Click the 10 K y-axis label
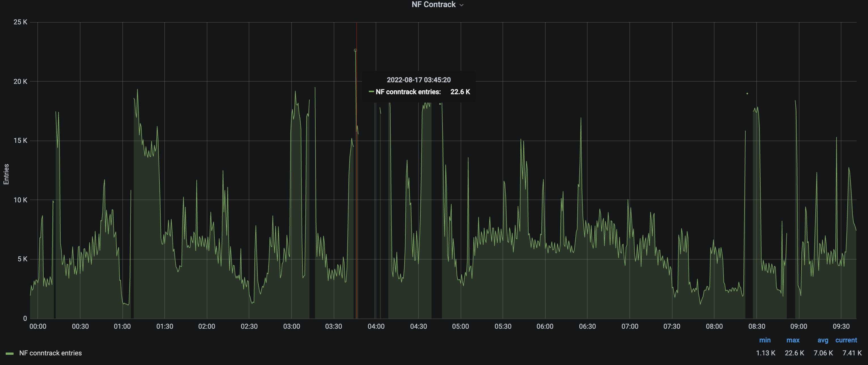868x365 pixels. click(20, 200)
